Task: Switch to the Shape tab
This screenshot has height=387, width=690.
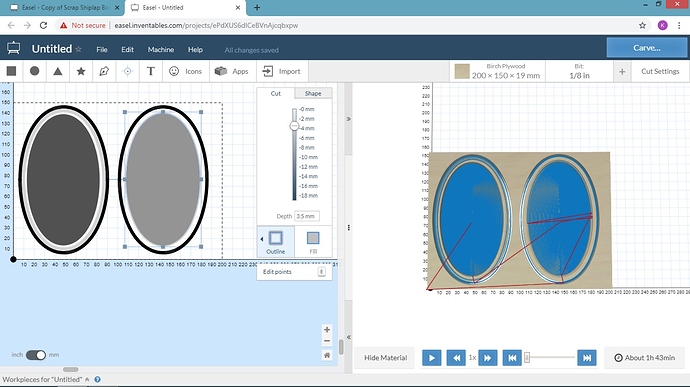Action: tap(313, 93)
